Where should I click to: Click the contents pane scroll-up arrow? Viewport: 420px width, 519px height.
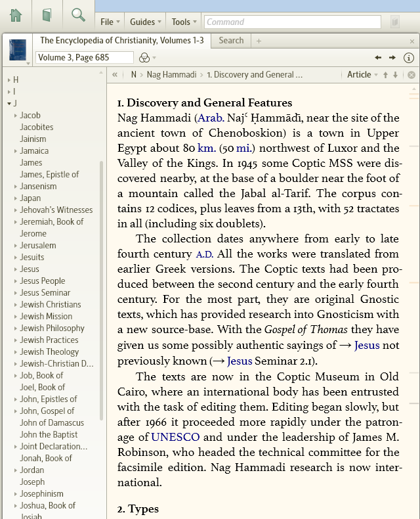(x=101, y=72)
